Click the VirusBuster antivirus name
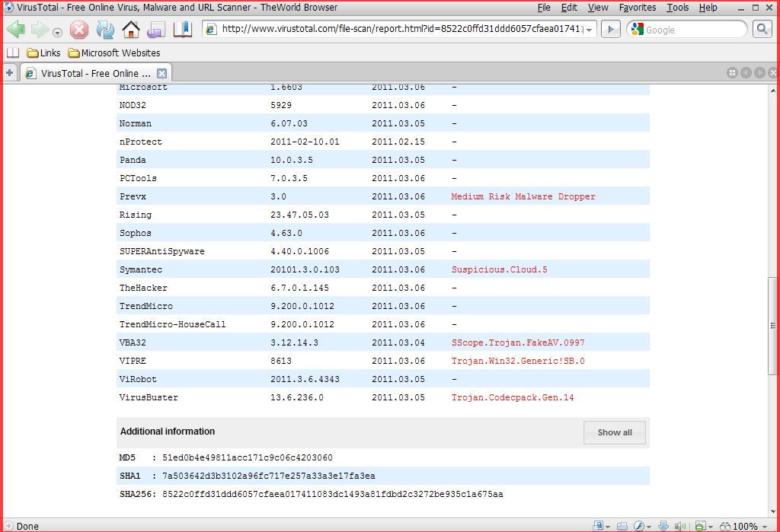 149,397
